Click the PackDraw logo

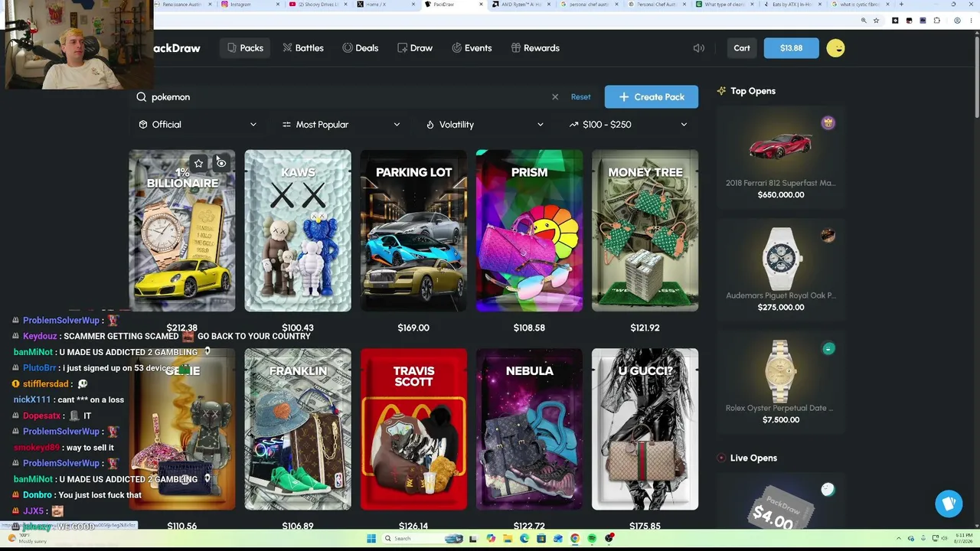click(176, 48)
